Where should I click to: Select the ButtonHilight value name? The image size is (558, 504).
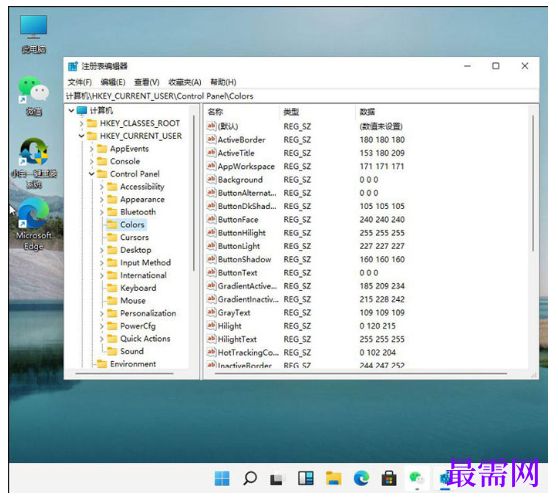click(242, 233)
